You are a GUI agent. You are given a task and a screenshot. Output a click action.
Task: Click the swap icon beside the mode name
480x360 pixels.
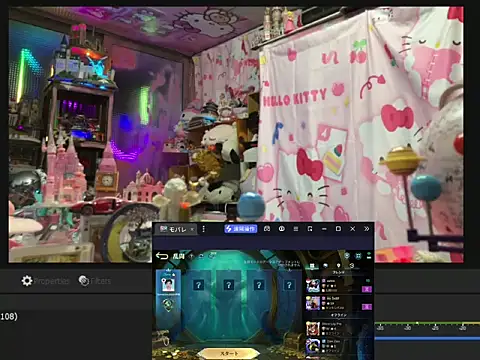click(212, 256)
